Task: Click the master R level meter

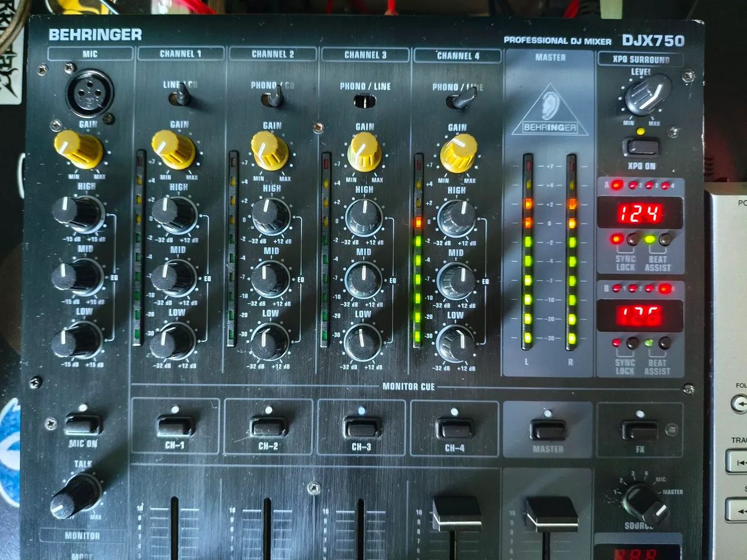Action: [571, 252]
